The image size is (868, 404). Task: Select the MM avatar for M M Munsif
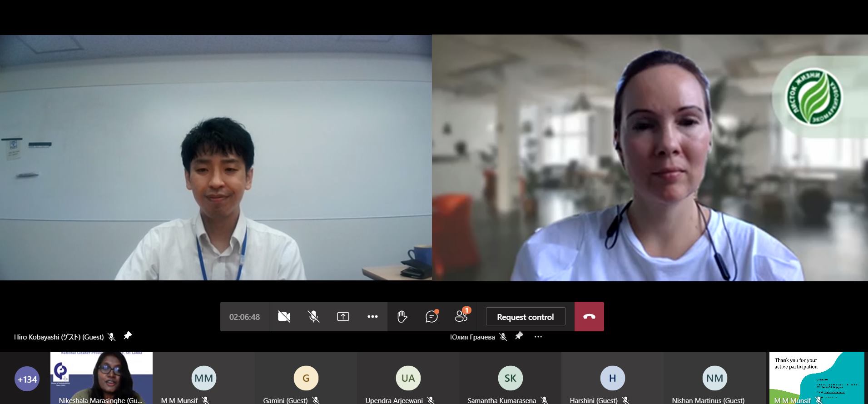coord(203,378)
